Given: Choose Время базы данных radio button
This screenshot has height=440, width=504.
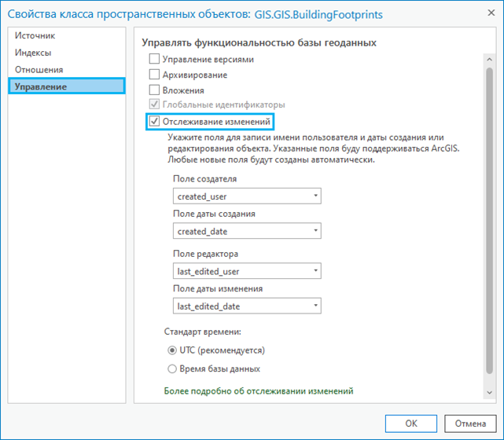Looking at the screenshot, I should coord(172,368).
